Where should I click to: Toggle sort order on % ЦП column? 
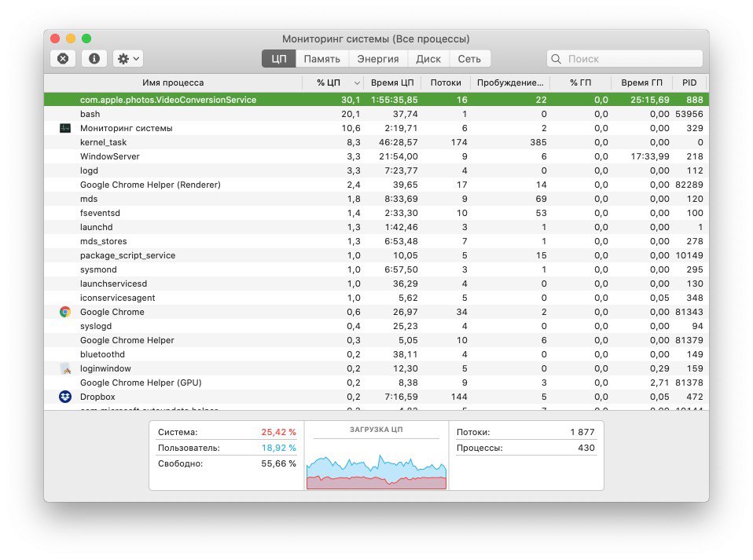[x=332, y=82]
